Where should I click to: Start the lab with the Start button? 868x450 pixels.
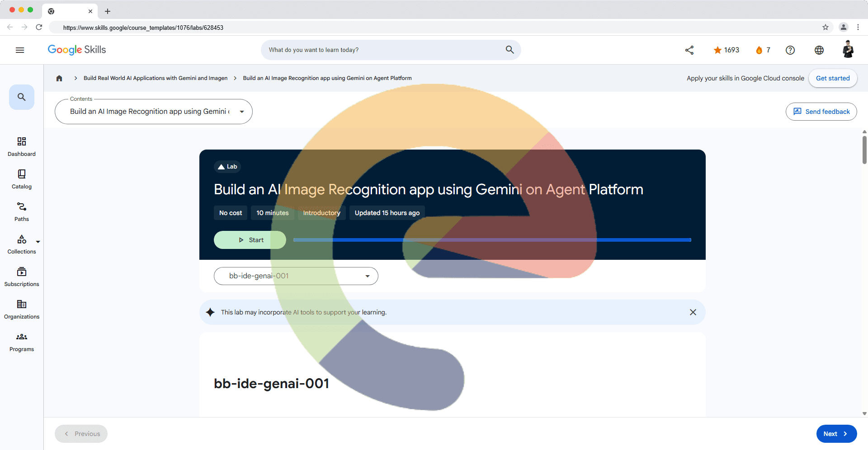(250, 240)
